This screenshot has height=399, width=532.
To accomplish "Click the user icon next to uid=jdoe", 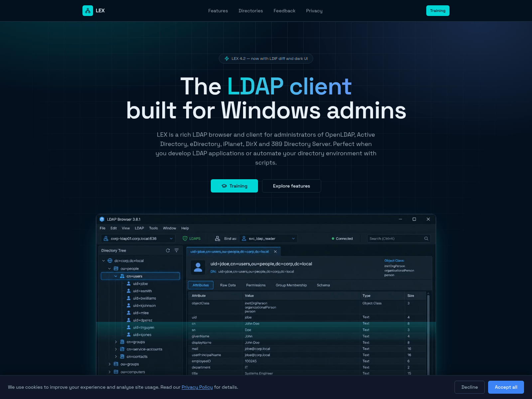I will click(129, 284).
